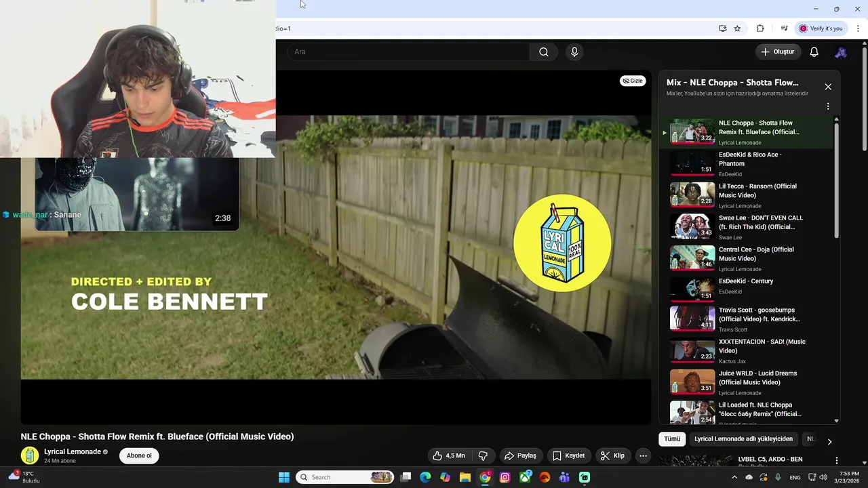868x488 pixels.
Task: Open the teal streaming app on taskbar
Action: (585, 477)
